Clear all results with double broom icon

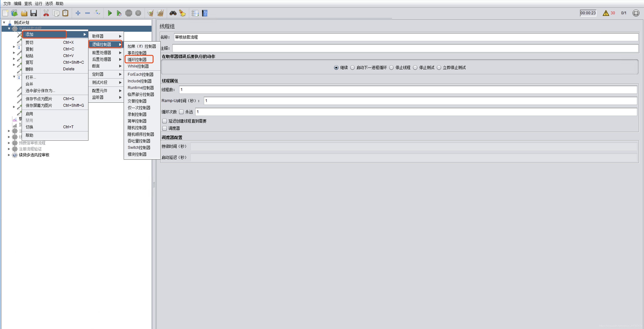pyautogui.click(x=160, y=13)
